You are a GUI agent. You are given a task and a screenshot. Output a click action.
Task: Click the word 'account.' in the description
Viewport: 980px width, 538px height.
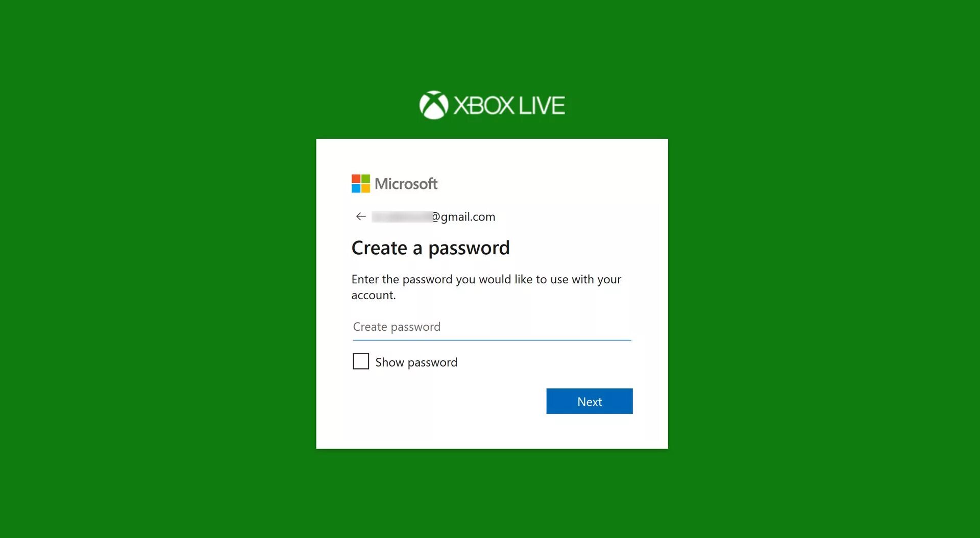[x=374, y=295]
